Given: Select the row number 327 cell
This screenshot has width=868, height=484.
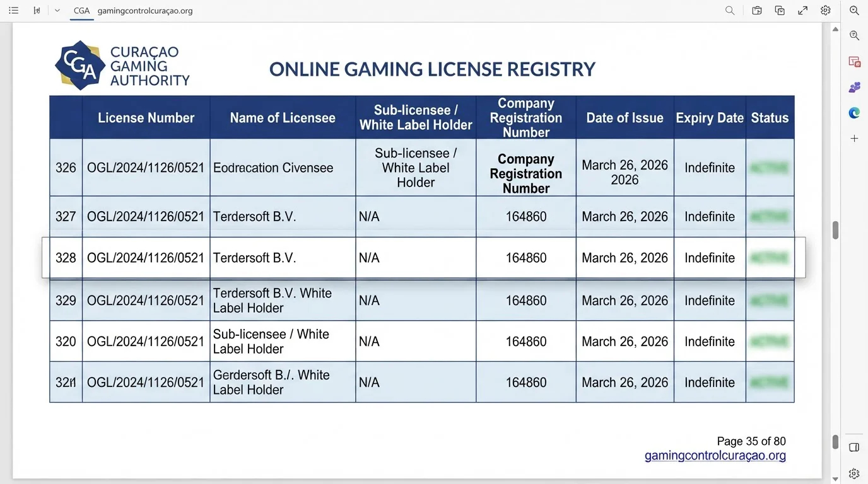Looking at the screenshot, I should click(66, 217).
